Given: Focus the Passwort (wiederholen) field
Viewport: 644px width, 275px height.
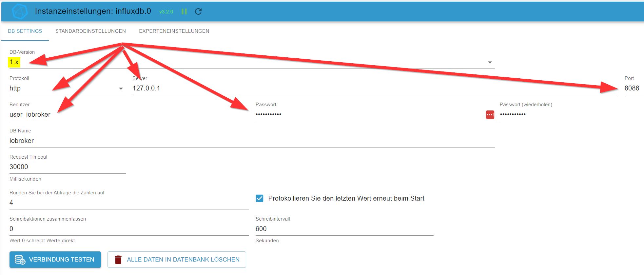Looking at the screenshot, I should point(572,114).
